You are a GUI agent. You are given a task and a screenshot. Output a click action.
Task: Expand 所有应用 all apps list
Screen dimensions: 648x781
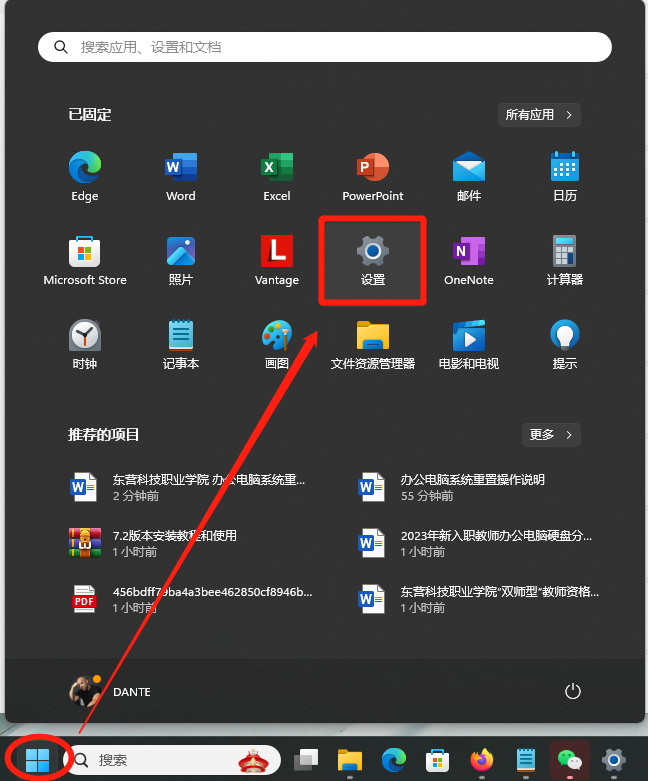coord(539,115)
